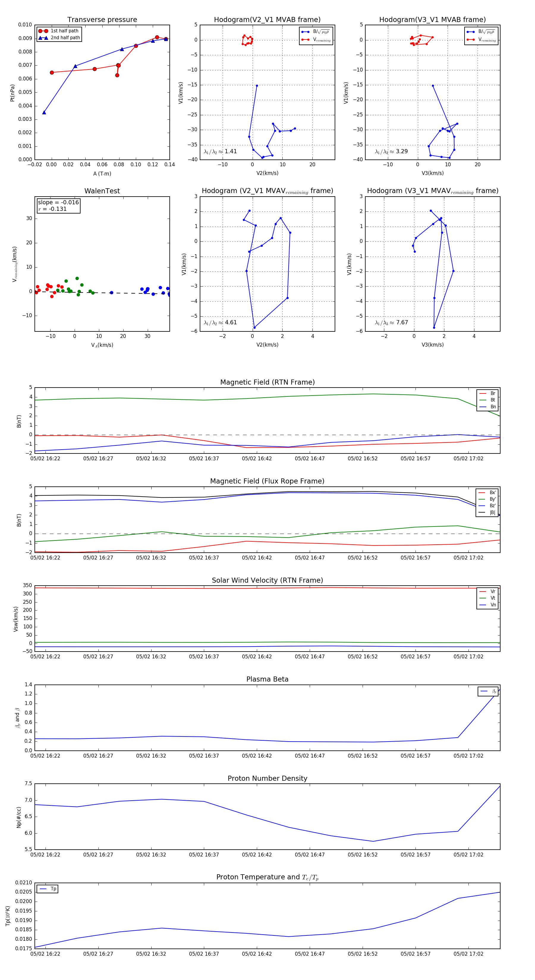
Task: Click the 'A (T·m)' axis label
Action: [102, 174]
